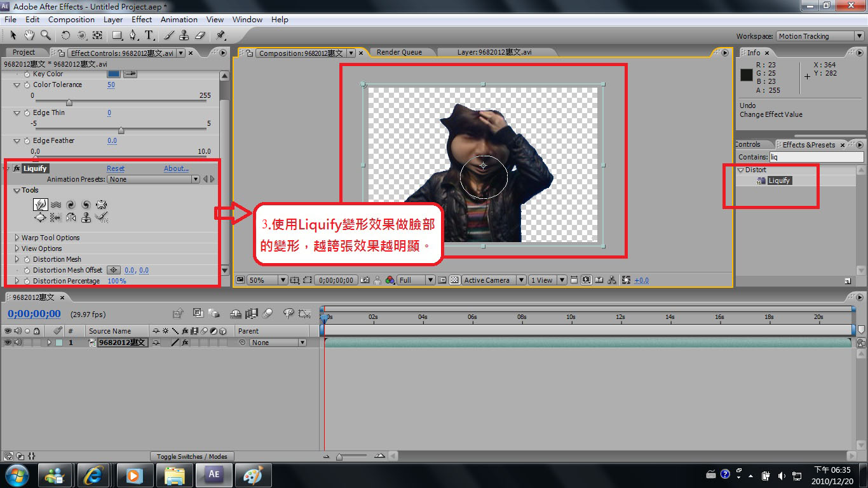The width and height of the screenshot is (868, 488).
Task: Open the Full resolution dropdown
Action: click(x=416, y=280)
